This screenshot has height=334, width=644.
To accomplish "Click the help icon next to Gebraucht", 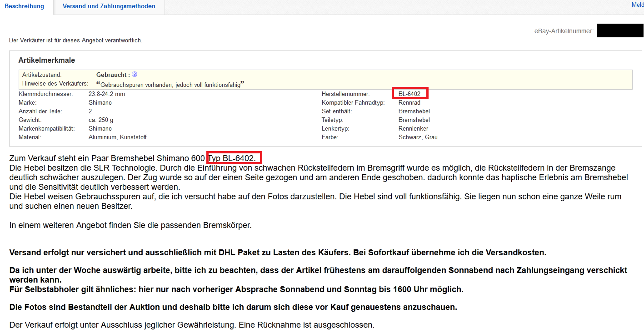I will [135, 75].
